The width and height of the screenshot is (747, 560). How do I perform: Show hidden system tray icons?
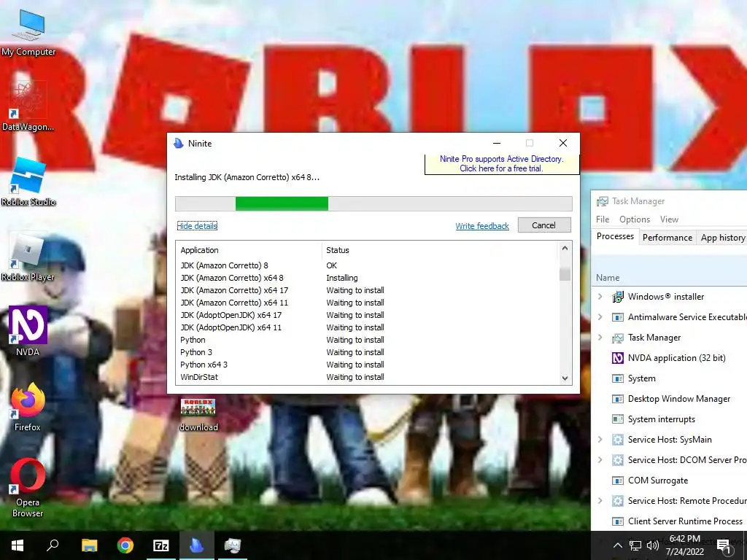click(617, 545)
